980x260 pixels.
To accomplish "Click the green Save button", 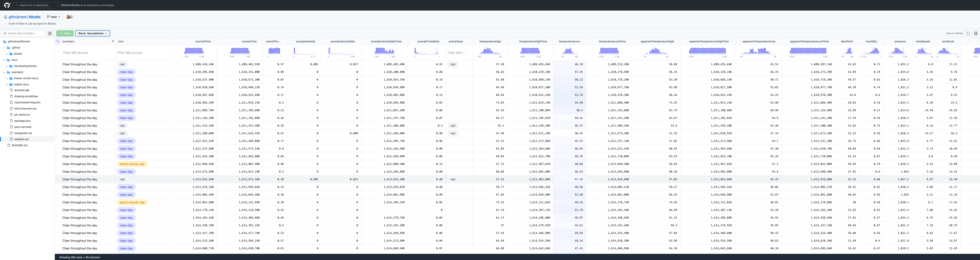I will 65,33.
